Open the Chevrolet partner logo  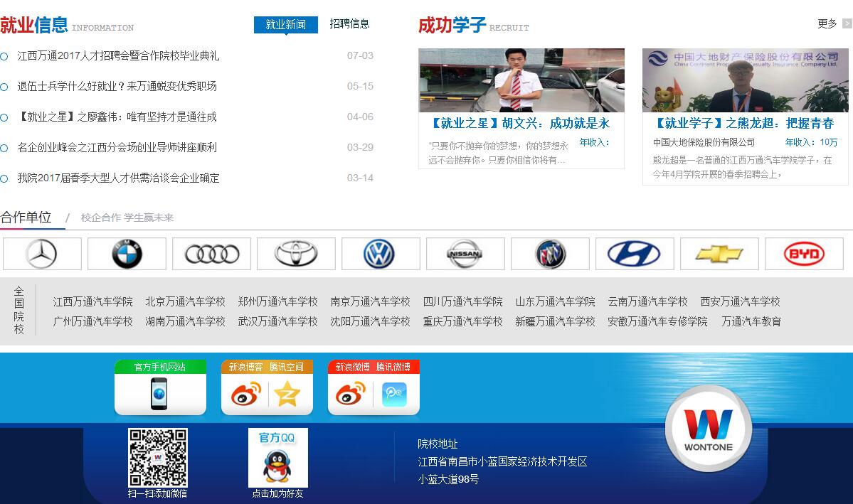(x=719, y=254)
